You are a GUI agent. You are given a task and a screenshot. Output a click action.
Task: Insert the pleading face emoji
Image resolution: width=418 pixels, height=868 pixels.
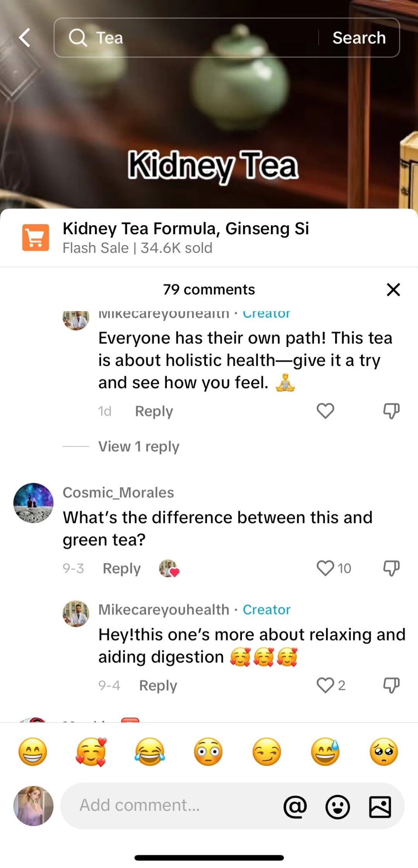coord(384,752)
